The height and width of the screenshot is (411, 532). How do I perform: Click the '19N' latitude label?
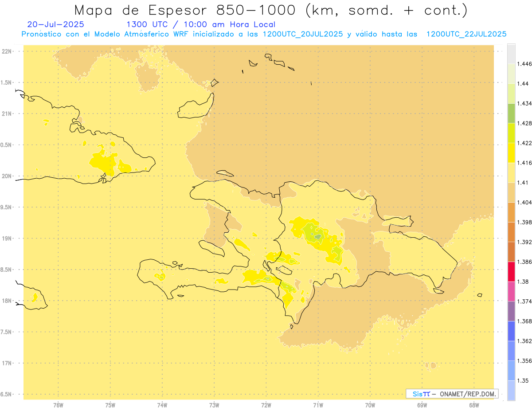click(x=7, y=239)
